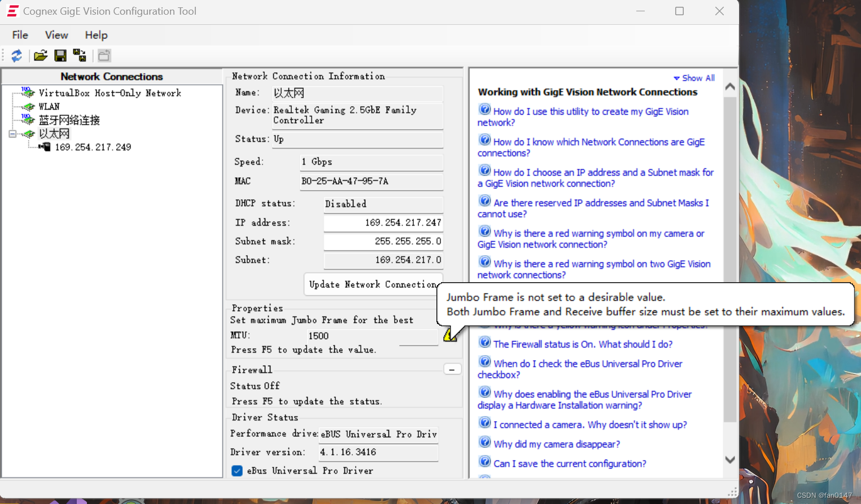Select VirtualBox Host-Only Network in tree
This screenshot has height=504, width=861.
110,93
